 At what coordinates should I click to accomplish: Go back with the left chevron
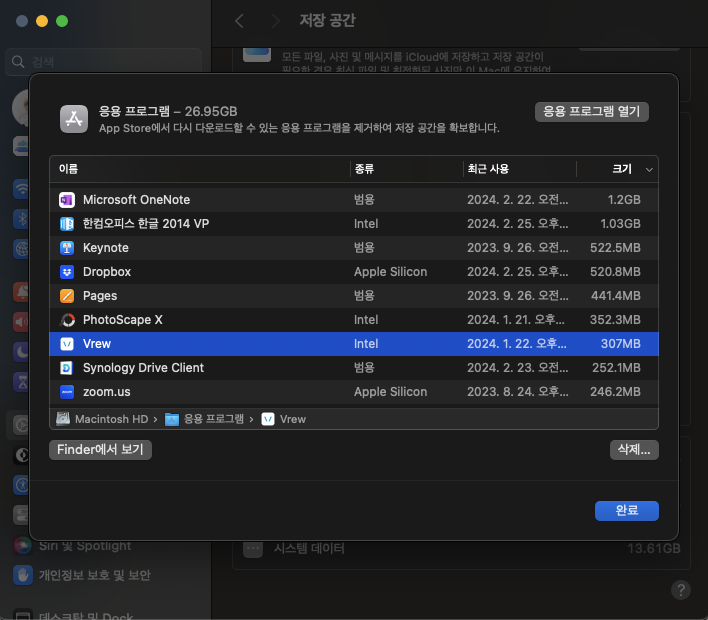point(239,21)
